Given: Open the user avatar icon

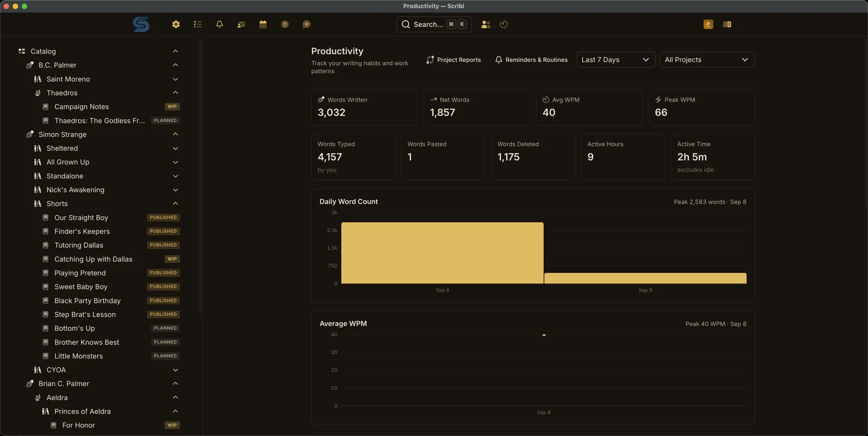Looking at the screenshot, I should pyautogui.click(x=709, y=24).
